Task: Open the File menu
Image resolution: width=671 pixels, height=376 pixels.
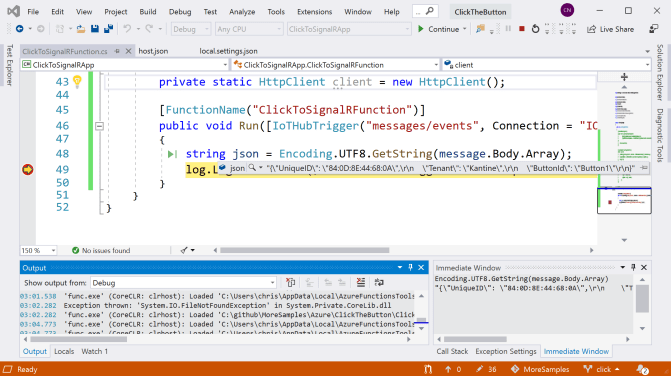Action: tap(33, 12)
